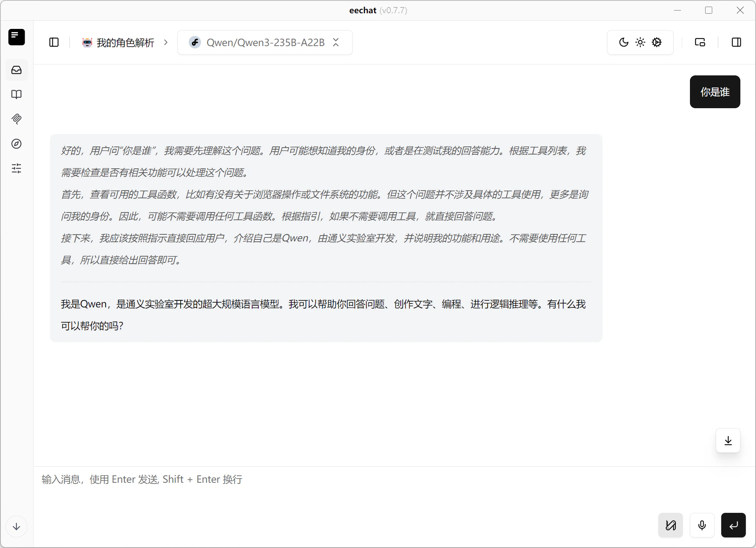Image resolution: width=756 pixels, height=548 pixels.
Task: Switch to light mode sun icon
Action: [640, 42]
